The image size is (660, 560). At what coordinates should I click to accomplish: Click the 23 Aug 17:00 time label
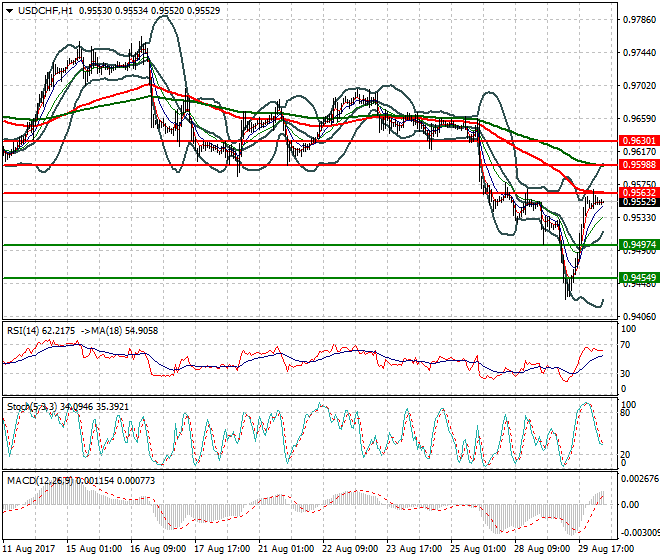coord(414,549)
